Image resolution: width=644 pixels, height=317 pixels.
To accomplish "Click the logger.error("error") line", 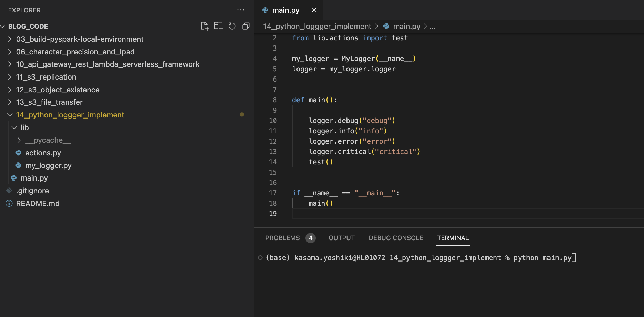I will point(352,141).
